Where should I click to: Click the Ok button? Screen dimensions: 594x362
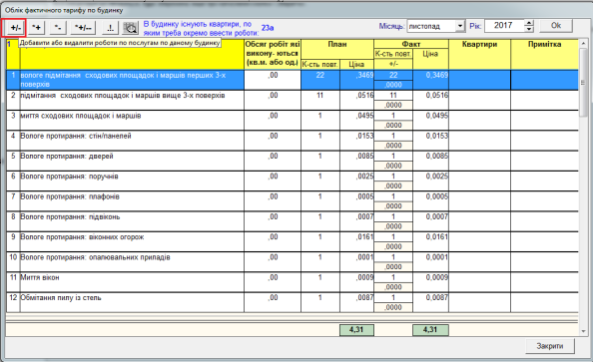tap(556, 26)
